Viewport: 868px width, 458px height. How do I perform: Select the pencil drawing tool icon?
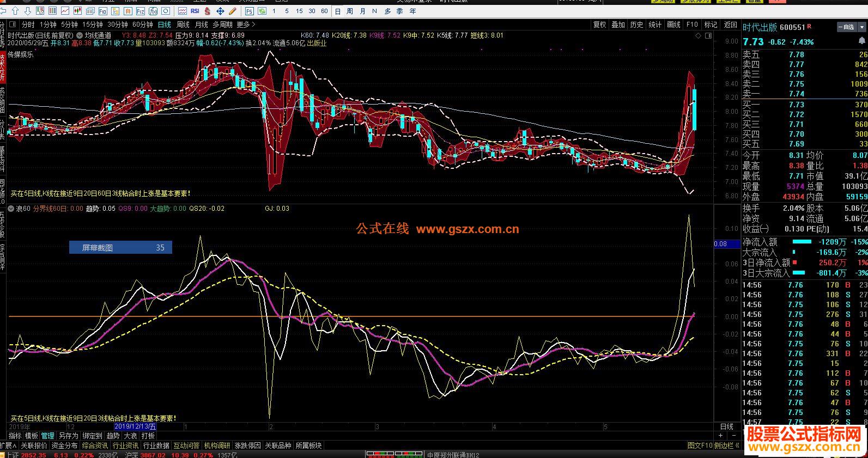coord(232,11)
